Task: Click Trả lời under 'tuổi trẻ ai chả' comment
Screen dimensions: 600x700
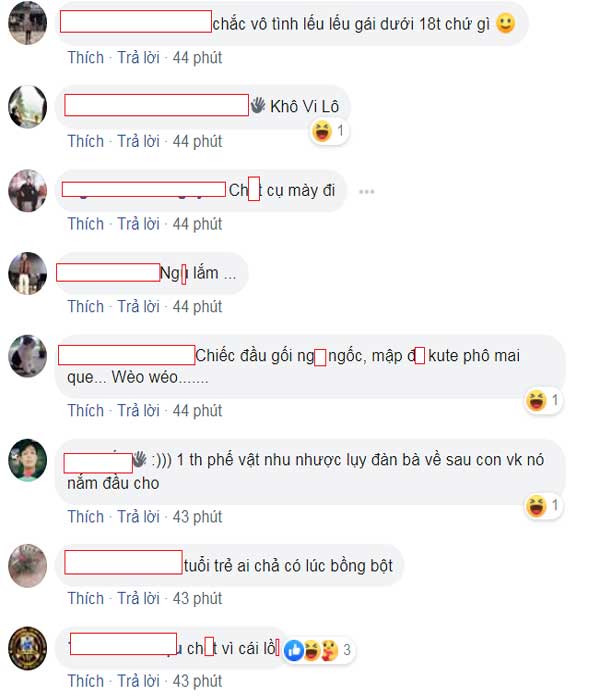Action: [x=138, y=599]
